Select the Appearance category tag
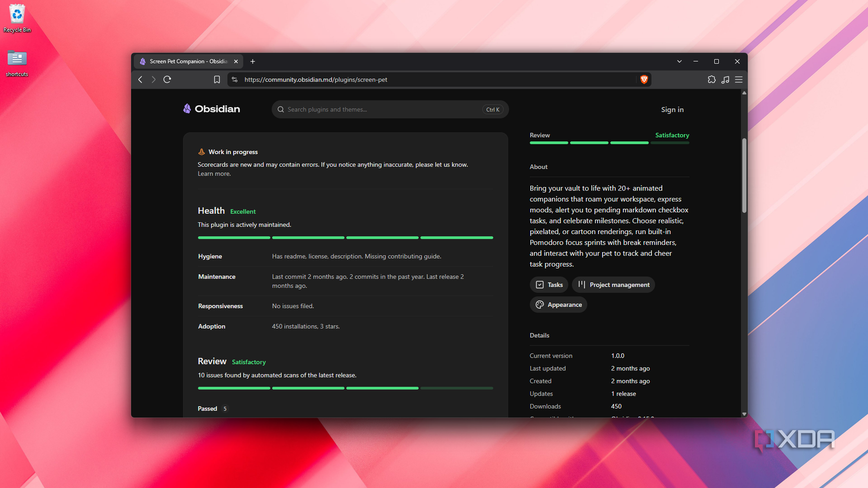 [558, 304]
